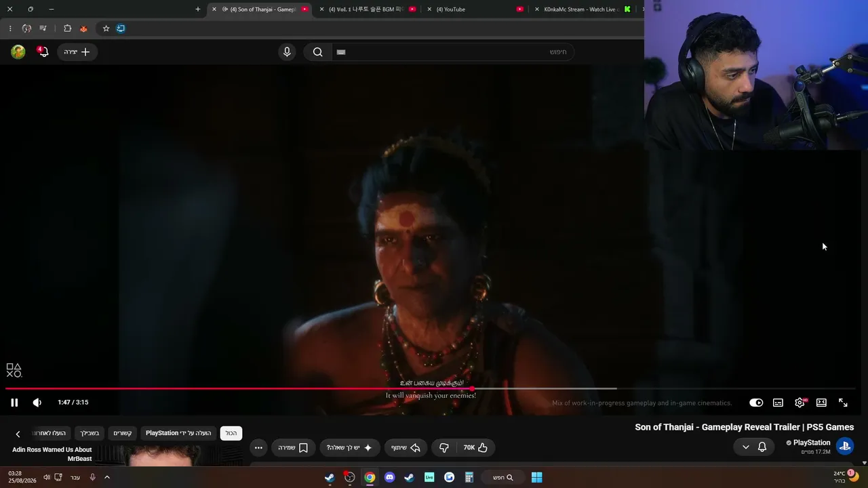Open the browser profile icon in toolbar

26,28
